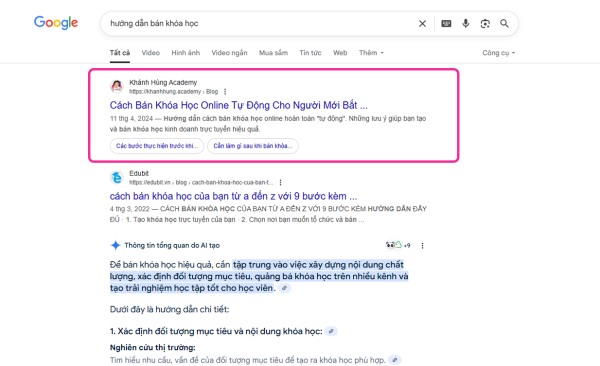Screen dimensions: 600x366
Task: Focus the search field with hướng dẫn bán khóa học
Action: [x=260, y=24]
